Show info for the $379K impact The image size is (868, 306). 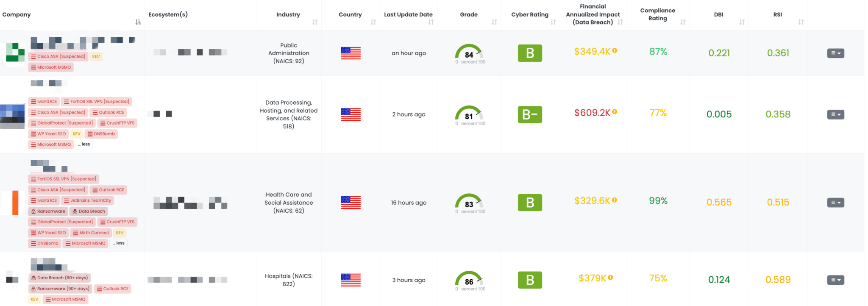(611, 278)
